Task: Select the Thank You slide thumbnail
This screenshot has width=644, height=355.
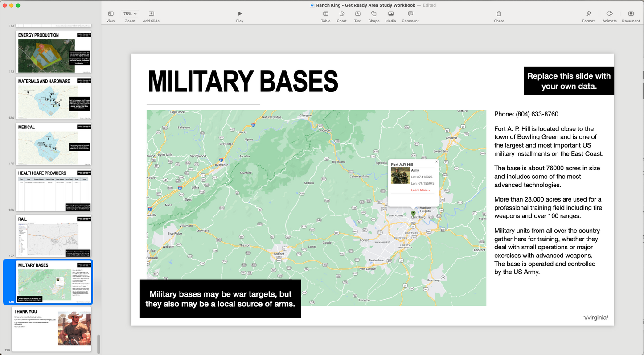Action: 51,329
